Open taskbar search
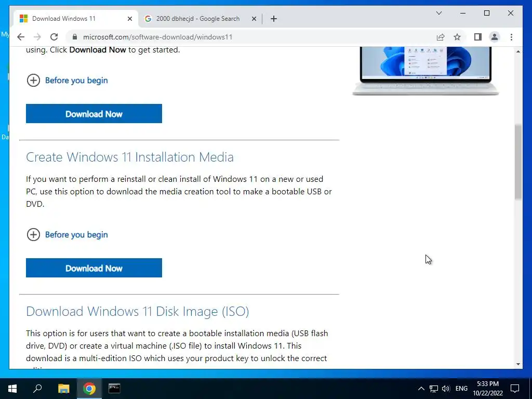 37,389
